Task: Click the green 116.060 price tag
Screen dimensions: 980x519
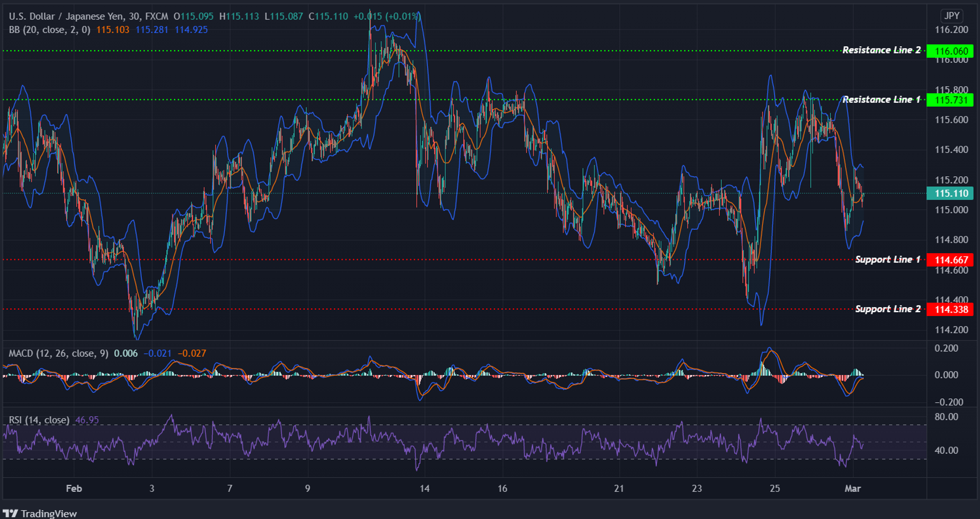Action: [949, 50]
